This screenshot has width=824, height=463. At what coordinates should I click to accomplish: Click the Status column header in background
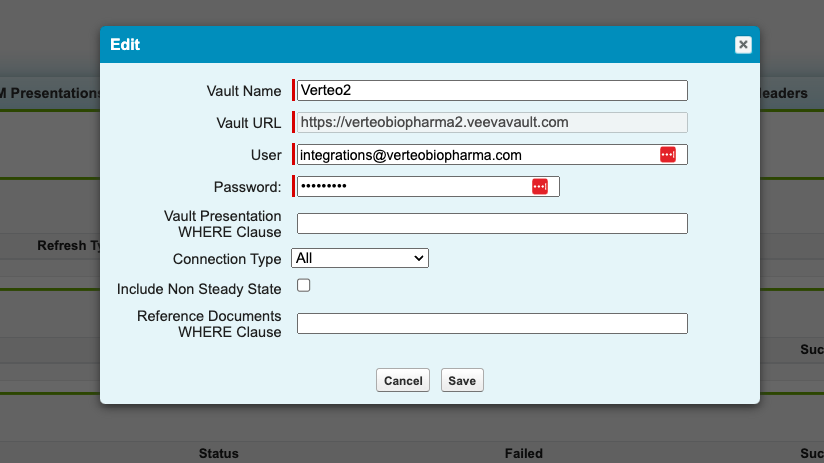click(219, 453)
